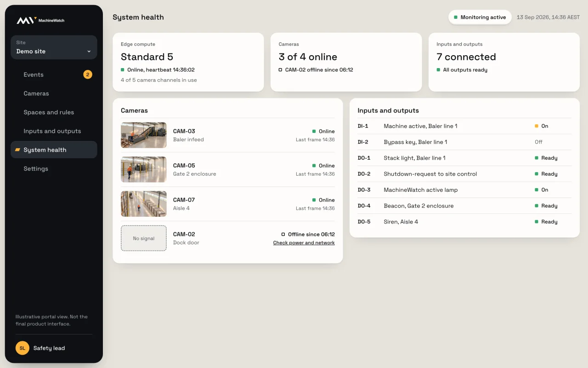Viewport: 588px width, 368px height.
Task: Click All outputs ready status text
Action: [465, 70]
